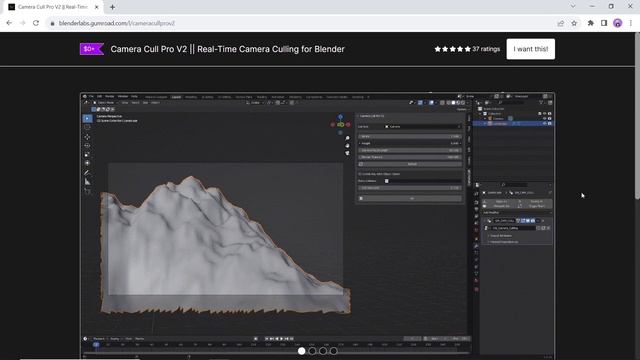Click the viewport pan hand icon
The image size is (640, 360).
pos(347,146)
